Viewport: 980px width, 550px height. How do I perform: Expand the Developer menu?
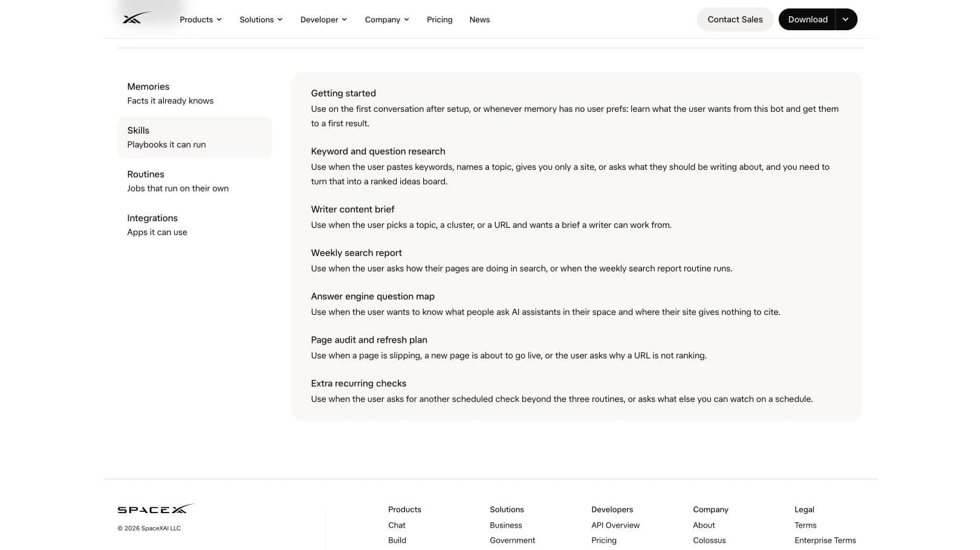coord(323,19)
